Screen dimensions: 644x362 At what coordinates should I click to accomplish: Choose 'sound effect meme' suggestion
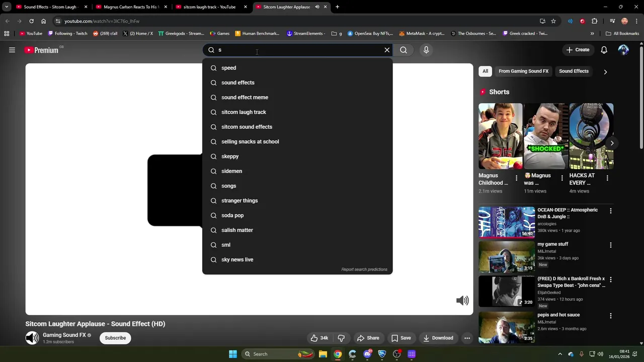click(x=297, y=97)
